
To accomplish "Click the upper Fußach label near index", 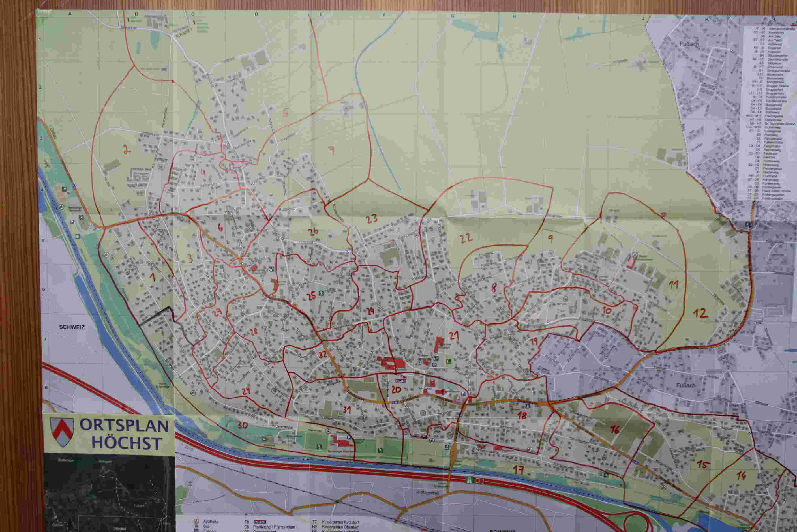I will point(689,44).
